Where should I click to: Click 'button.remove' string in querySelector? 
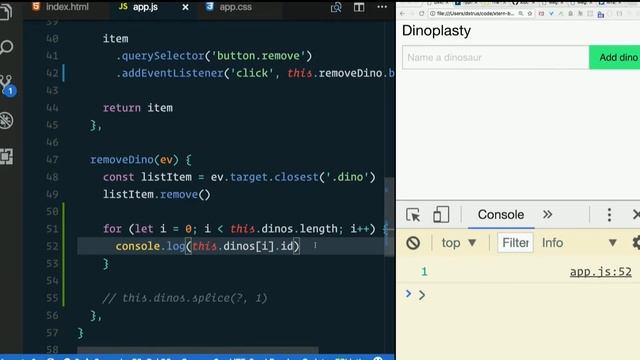(x=261, y=56)
